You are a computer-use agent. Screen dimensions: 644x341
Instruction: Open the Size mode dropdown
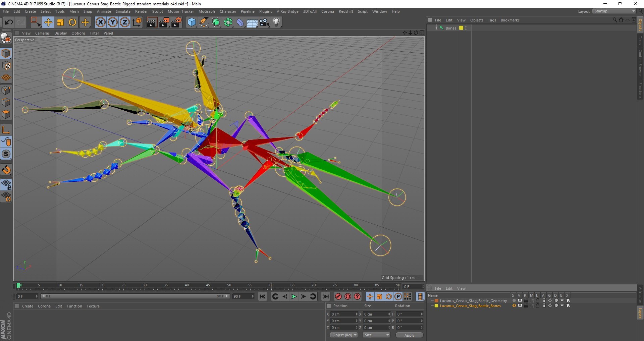(x=377, y=335)
